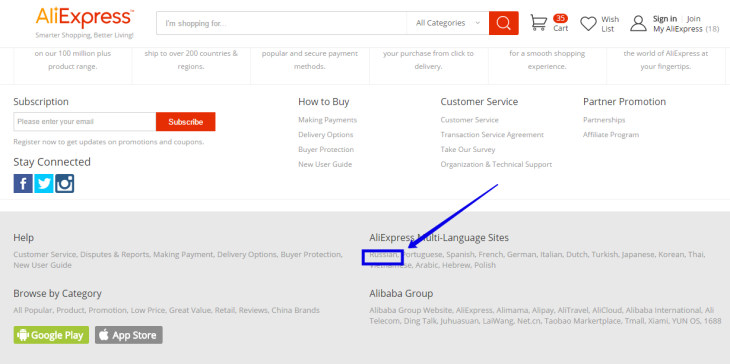Select the Korean language site

[x=671, y=255]
